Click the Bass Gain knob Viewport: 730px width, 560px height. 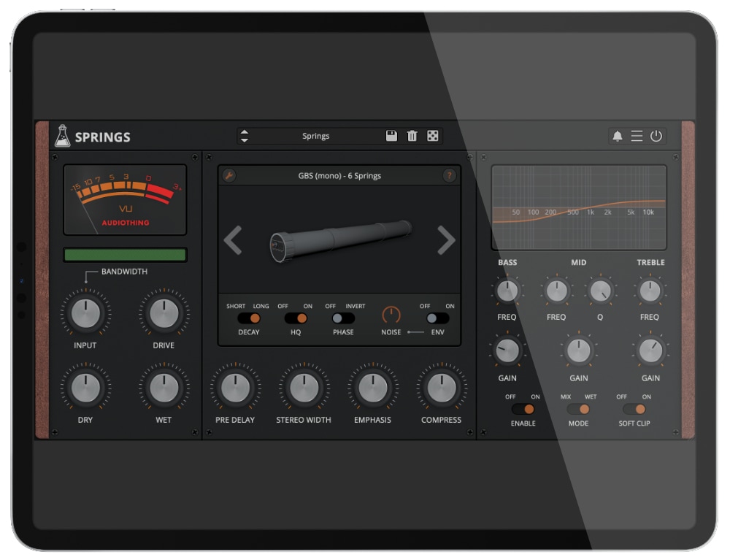pyautogui.click(x=507, y=350)
